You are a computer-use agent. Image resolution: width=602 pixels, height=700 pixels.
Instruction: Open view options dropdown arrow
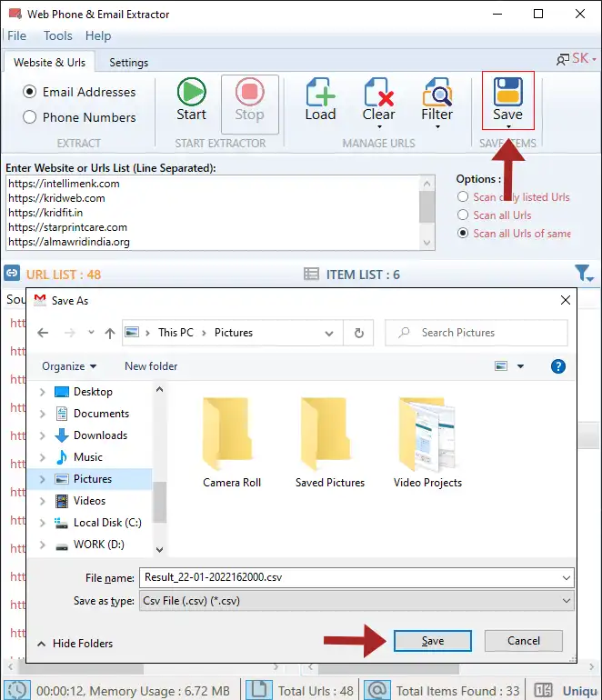[520, 366]
